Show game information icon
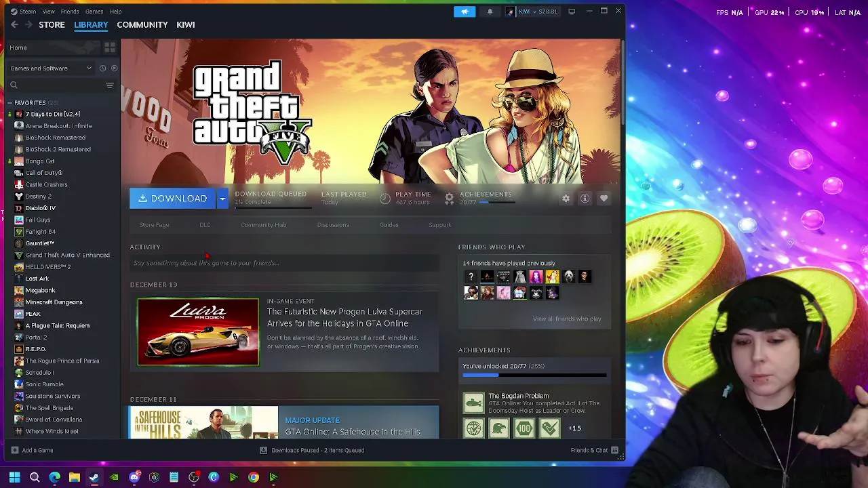Image resolution: width=868 pixels, height=488 pixels. coord(585,198)
